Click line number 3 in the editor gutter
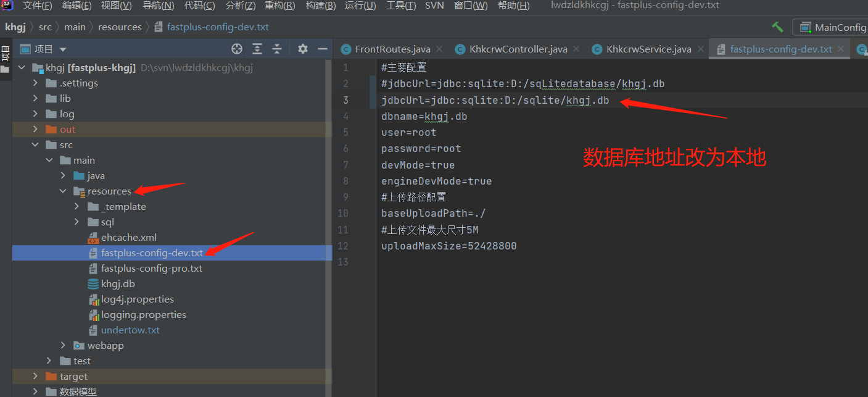 click(345, 99)
